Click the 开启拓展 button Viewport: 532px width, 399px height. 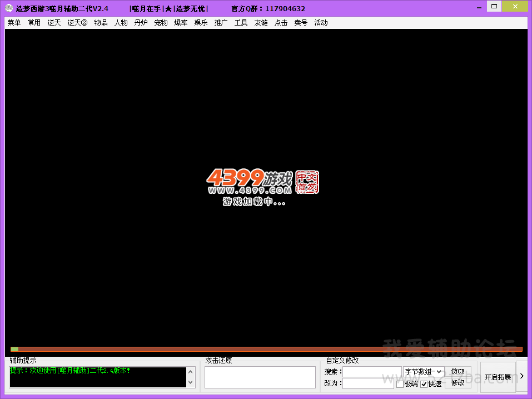tap(498, 377)
